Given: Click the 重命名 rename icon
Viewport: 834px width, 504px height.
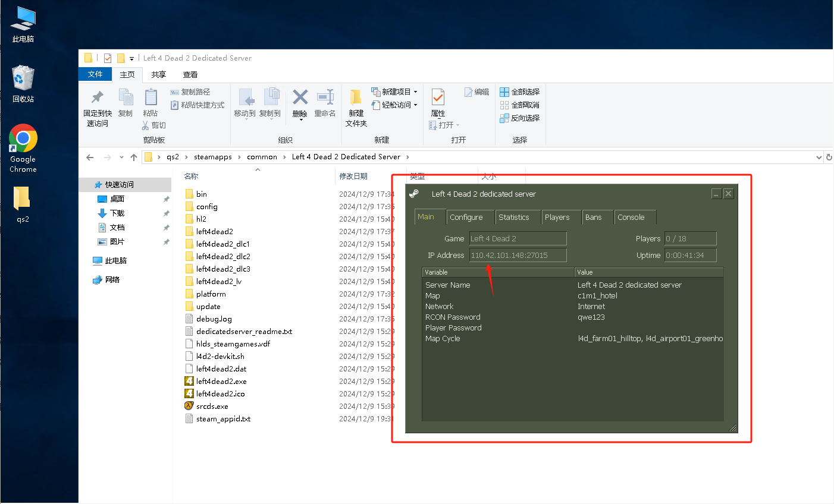Looking at the screenshot, I should coord(325,97).
